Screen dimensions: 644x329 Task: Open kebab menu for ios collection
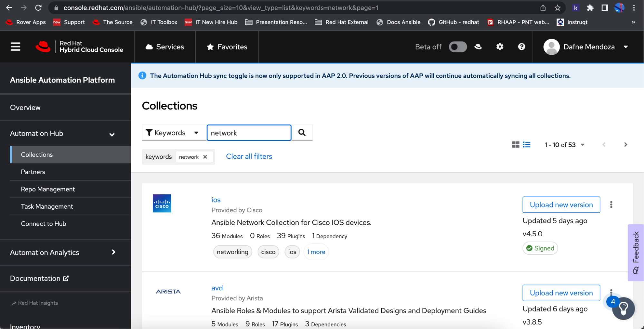(x=611, y=205)
